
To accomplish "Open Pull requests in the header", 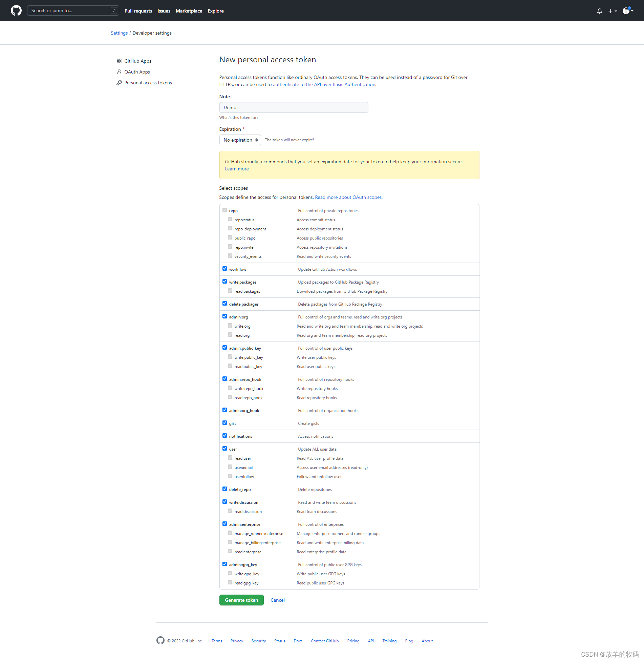I will (138, 11).
